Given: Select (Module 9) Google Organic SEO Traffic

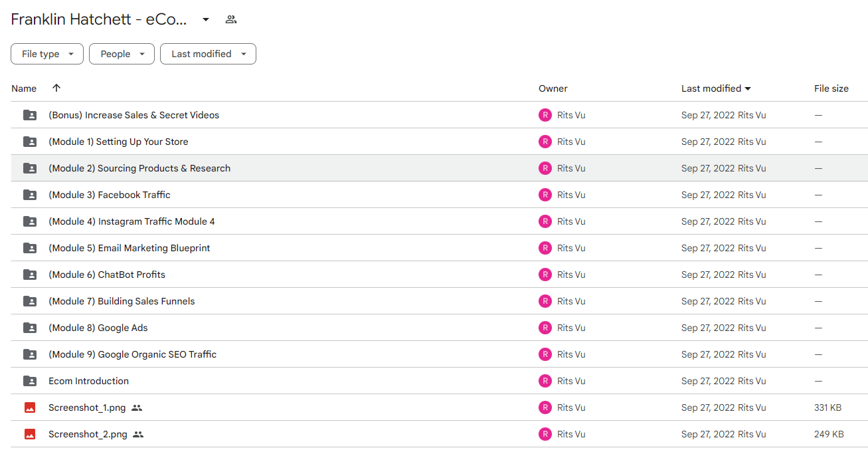Looking at the screenshot, I should pyautogui.click(x=133, y=354).
